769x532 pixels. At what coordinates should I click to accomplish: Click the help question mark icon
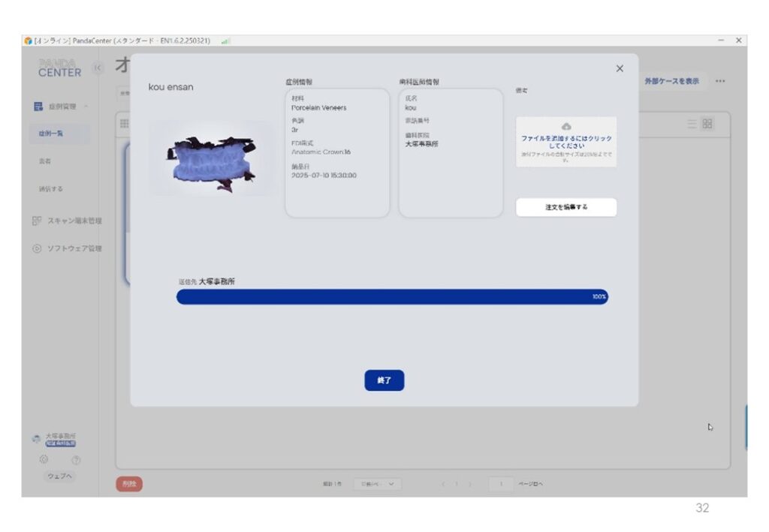click(76, 459)
